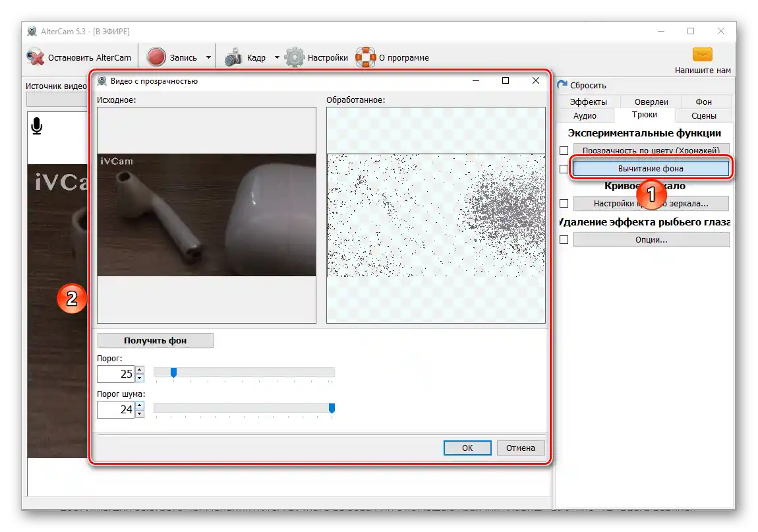Viewport: 758px width, 532px height.
Task: Click the red Record button icon
Action: 156,57
